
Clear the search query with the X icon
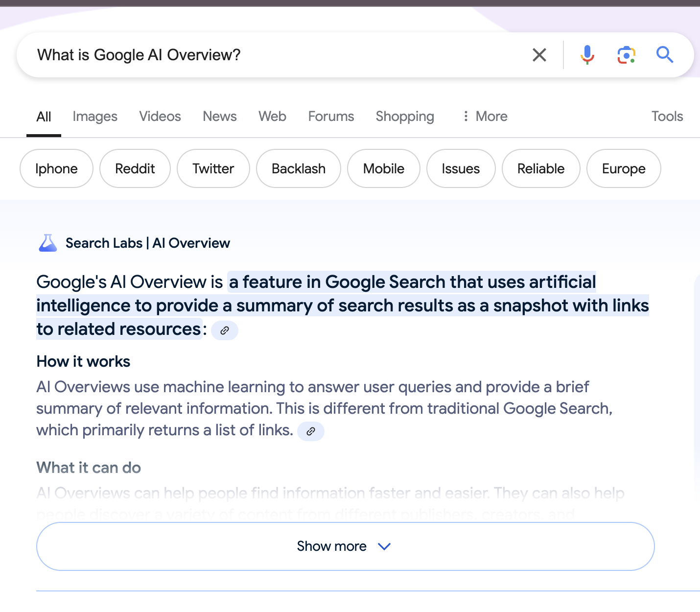click(539, 55)
